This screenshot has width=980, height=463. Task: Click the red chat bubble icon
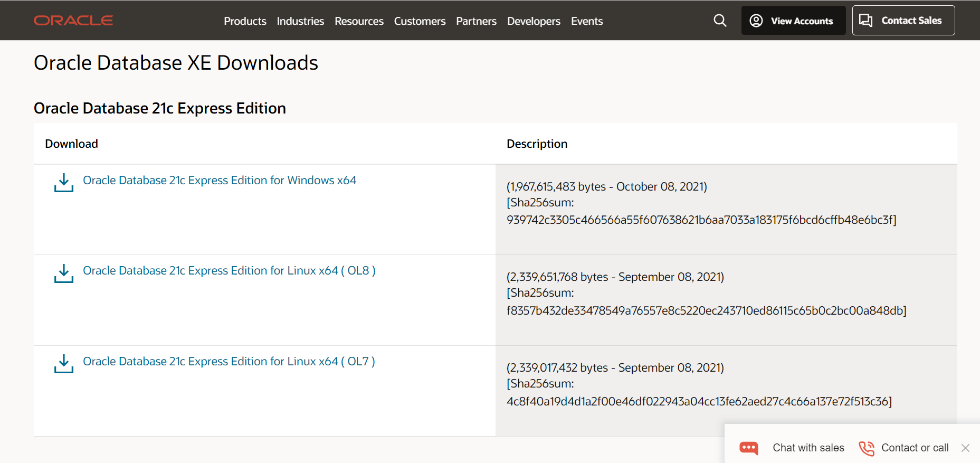click(749, 448)
